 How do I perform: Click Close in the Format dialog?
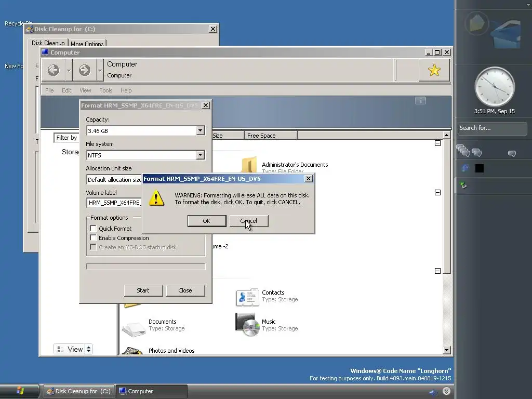point(185,290)
